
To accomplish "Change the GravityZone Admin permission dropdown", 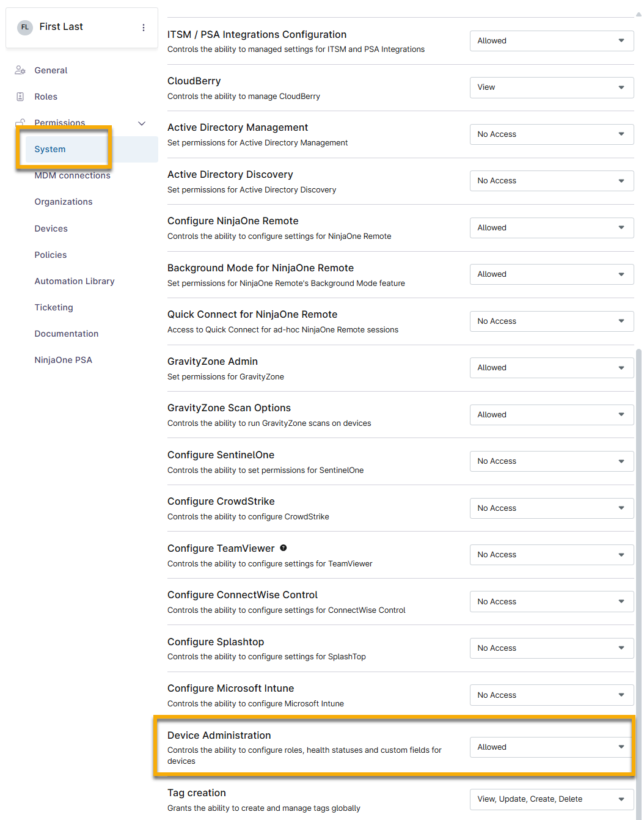I will (551, 368).
